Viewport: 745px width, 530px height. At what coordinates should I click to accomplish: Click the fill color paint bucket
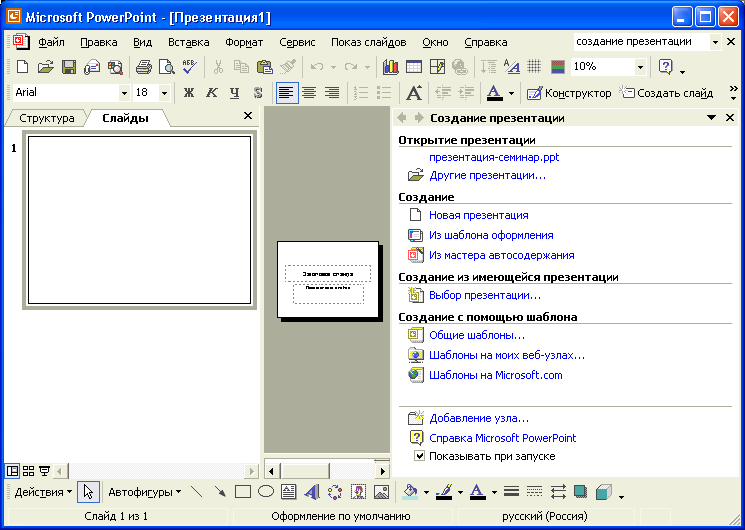[x=410, y=492]
